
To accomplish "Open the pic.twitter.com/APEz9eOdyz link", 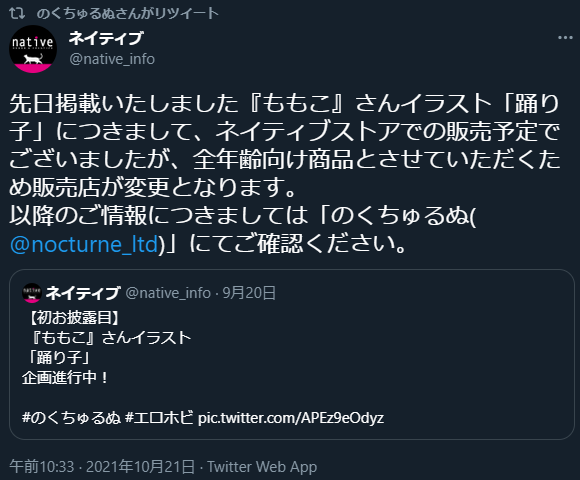I will point(291,418).
